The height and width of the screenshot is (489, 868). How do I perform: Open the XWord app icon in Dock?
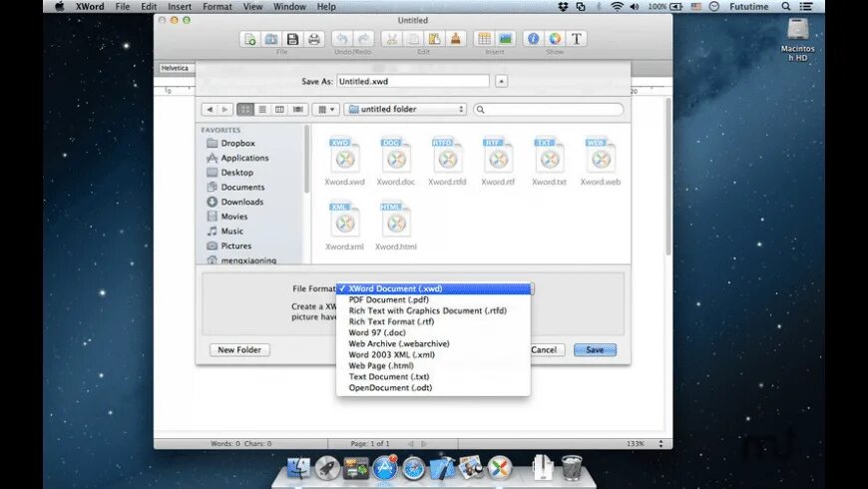[x=499, y=468]
